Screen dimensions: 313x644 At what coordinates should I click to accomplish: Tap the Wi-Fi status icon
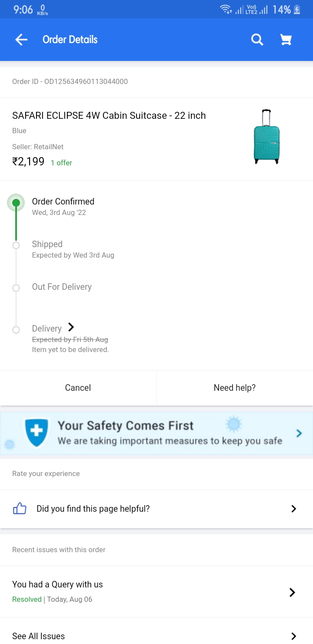(x=226, y=10)
